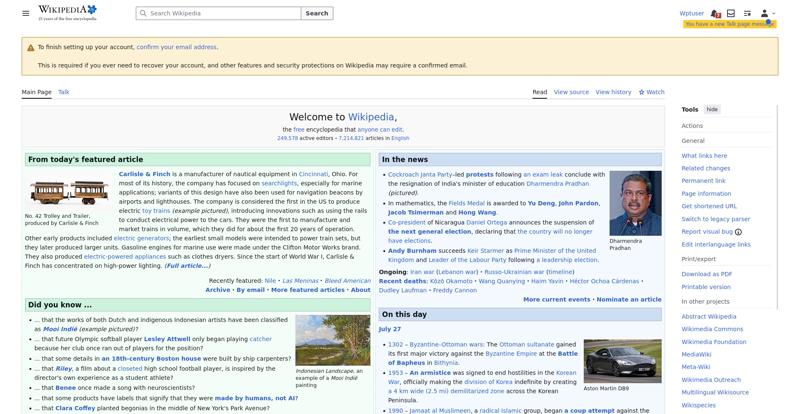
Task: Switch to the Talk tab
Action: tap(64, 92)
